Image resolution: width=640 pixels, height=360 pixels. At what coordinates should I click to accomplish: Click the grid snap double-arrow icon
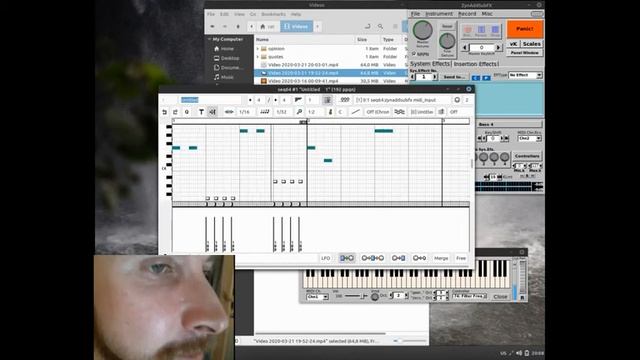pyautogui.click(x=229, y=112)
